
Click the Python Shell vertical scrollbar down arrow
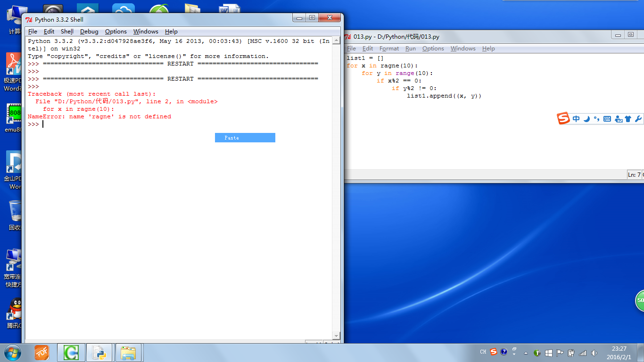point(336,336)
